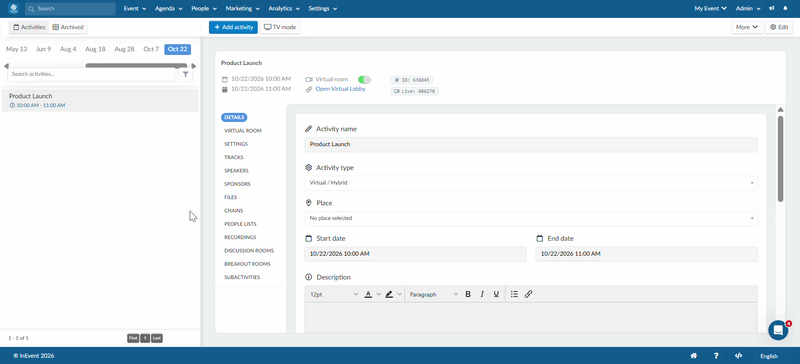Click the help question mark icon
Viewport: 800px width, 364px height.
[716, 356]
